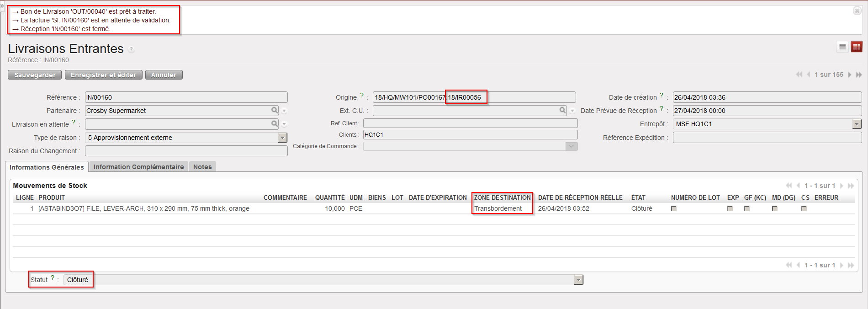
Task: Click the Partenaire search magnifier icon
Action: coord(275,110)
